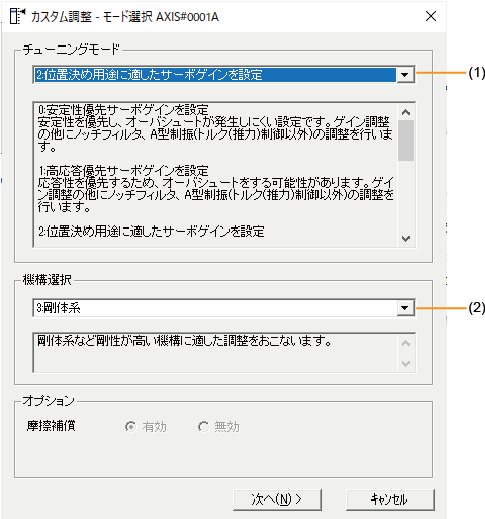Click the 次へ(N) > button

[x=277, y=499]
